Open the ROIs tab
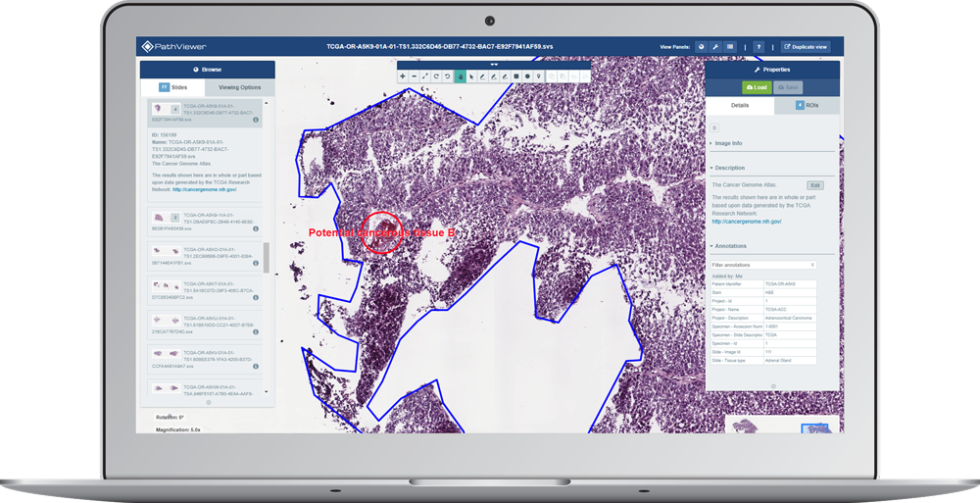Viewport: 980px width, 503px height. (x=807, y=105)
